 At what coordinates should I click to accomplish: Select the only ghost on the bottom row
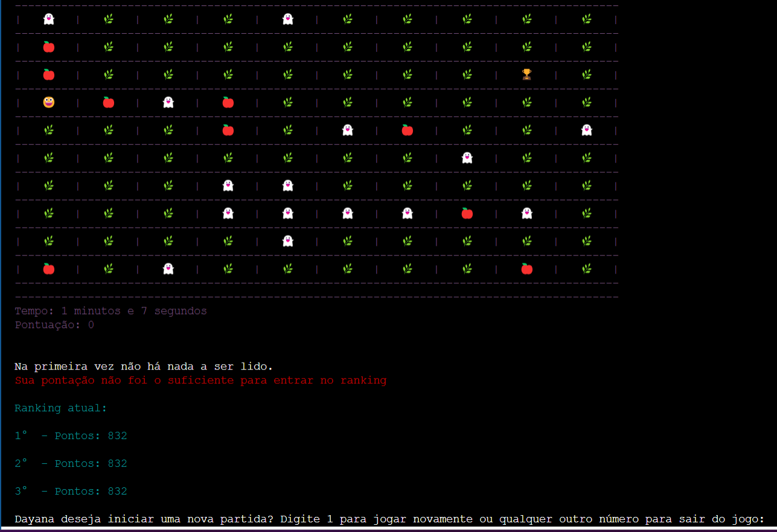[168, 269]
